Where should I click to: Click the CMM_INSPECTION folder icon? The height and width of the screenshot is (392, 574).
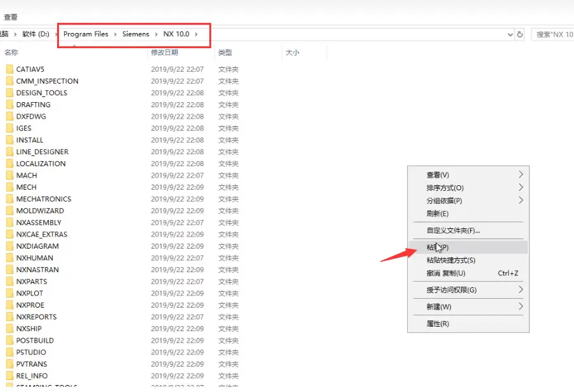10,81
